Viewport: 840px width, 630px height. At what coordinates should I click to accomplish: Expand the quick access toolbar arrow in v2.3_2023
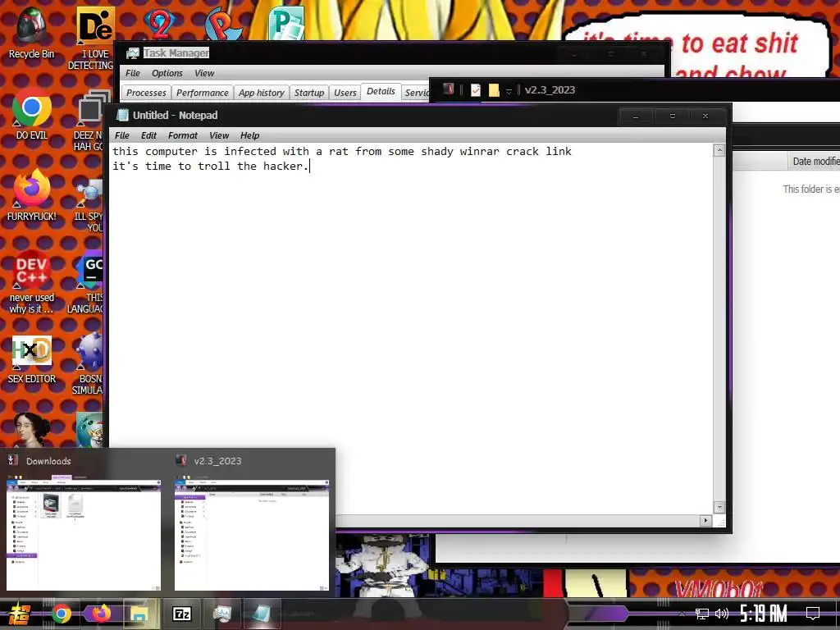click(x=509, y=91)
